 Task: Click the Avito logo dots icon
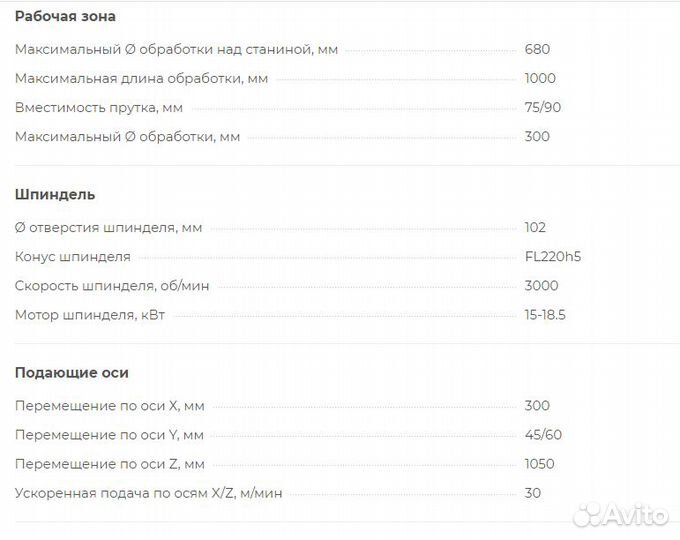(590, 513)
